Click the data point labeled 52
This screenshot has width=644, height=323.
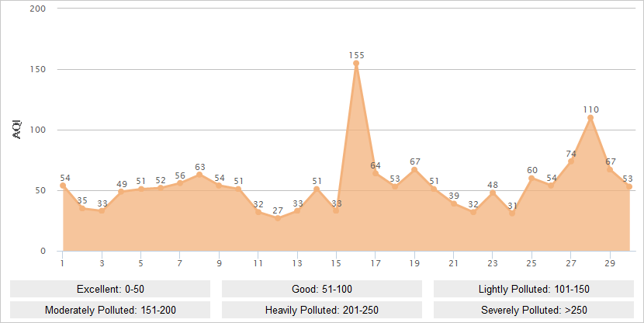[x=161, y=188]
